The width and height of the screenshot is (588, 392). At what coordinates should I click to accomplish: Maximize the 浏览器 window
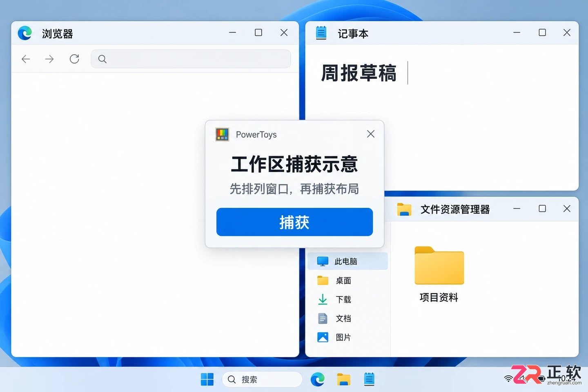tap(258, 32)
